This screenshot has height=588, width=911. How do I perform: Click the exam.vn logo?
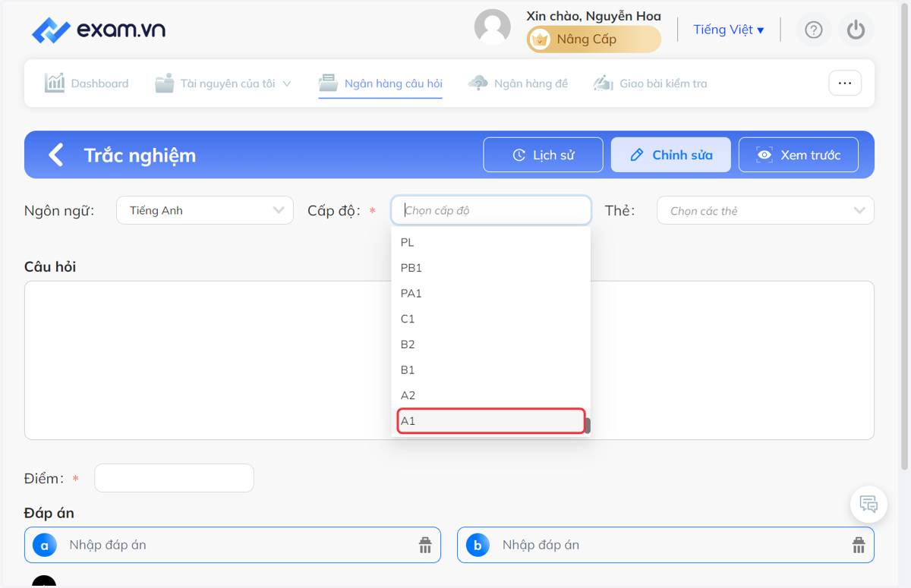[99, 30]
